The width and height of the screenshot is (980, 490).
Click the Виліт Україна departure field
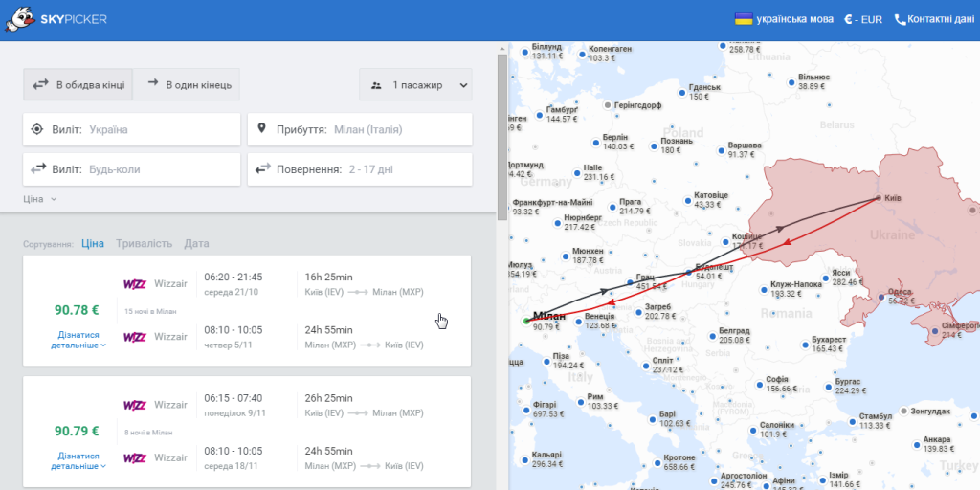(x=132, y=129)
